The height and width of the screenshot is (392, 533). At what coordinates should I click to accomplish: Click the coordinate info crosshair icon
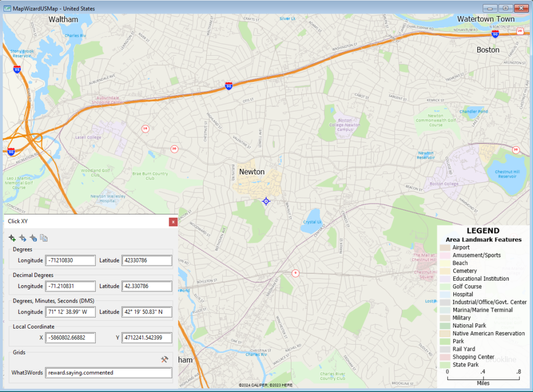pos(32,237)
